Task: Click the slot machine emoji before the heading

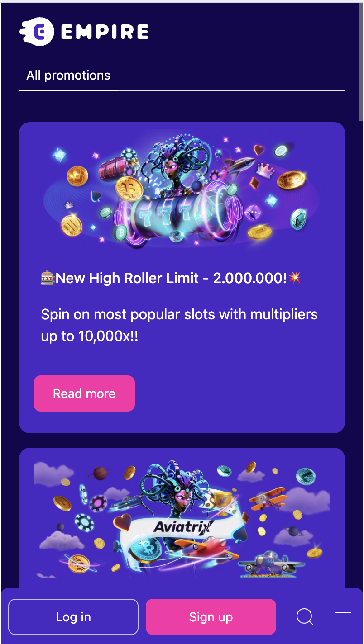Action: pyautogui.click(x=48, y=278)
